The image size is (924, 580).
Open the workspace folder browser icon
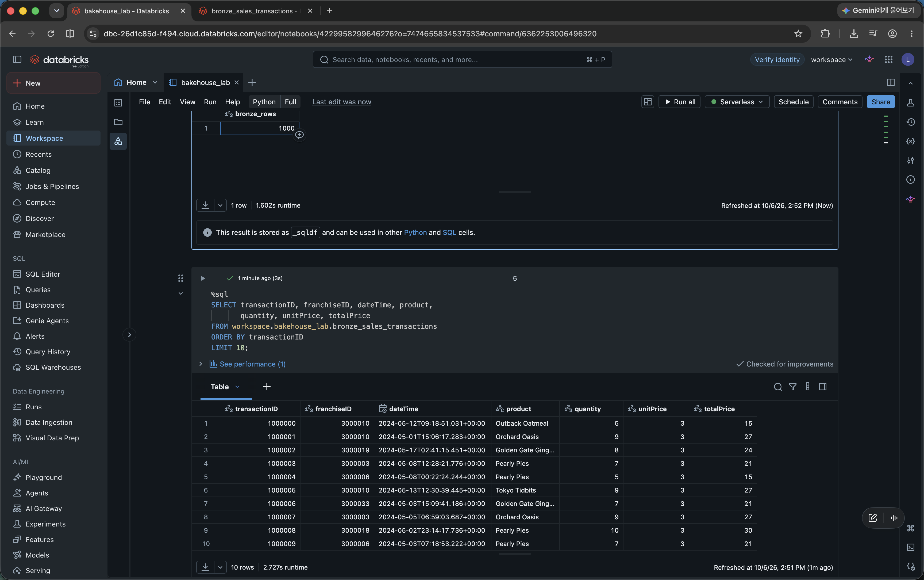point(118,122)
